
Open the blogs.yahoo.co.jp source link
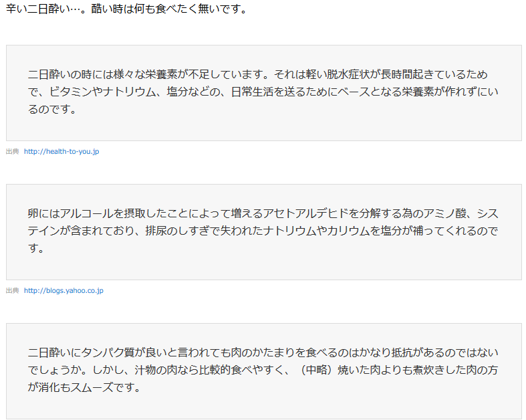tap(63, 291)
